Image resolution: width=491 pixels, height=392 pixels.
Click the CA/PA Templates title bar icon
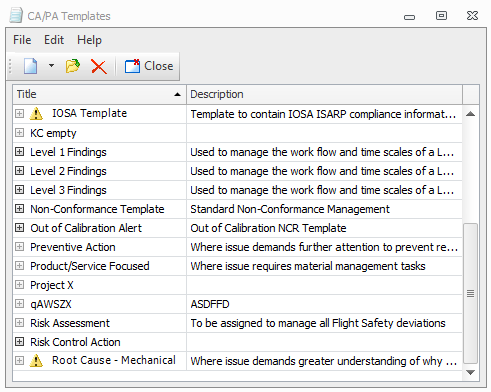tap(16, 16)
